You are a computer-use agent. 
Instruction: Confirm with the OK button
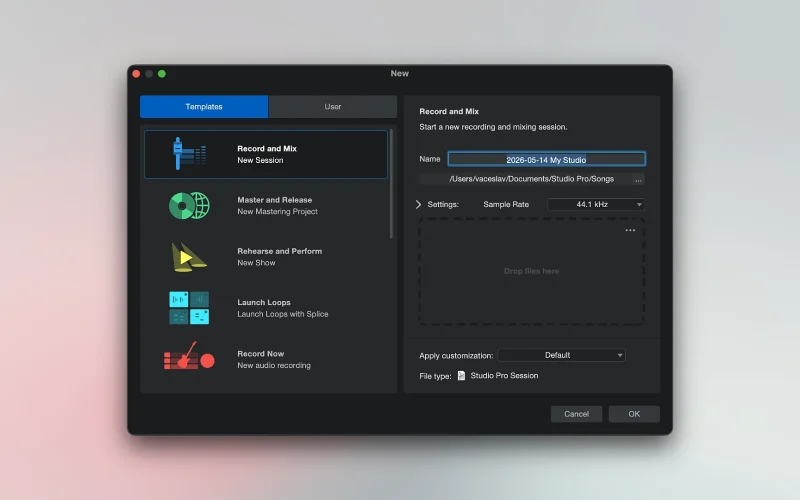pyautogui.click(x=634, y=414)
